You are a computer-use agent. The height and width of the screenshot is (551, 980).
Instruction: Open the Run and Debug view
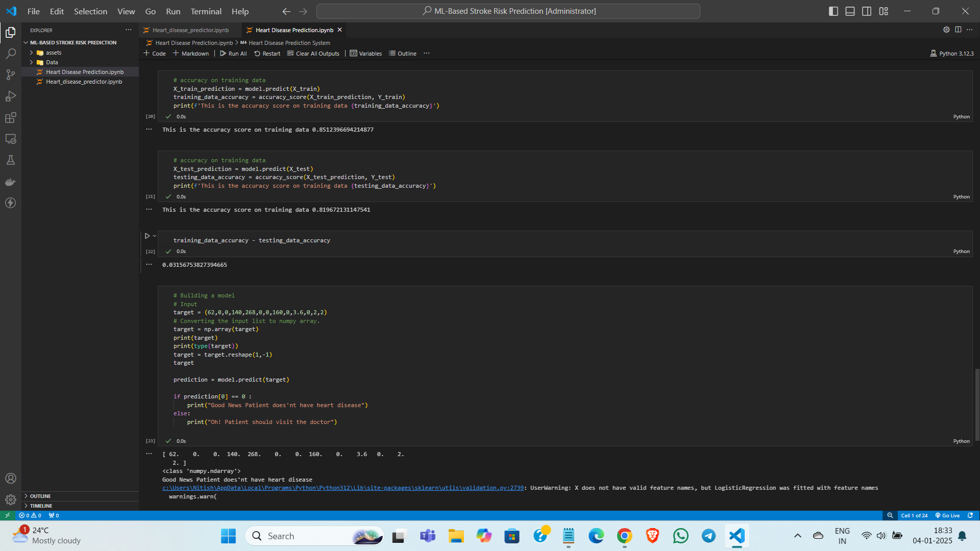(x=11, y=96)
